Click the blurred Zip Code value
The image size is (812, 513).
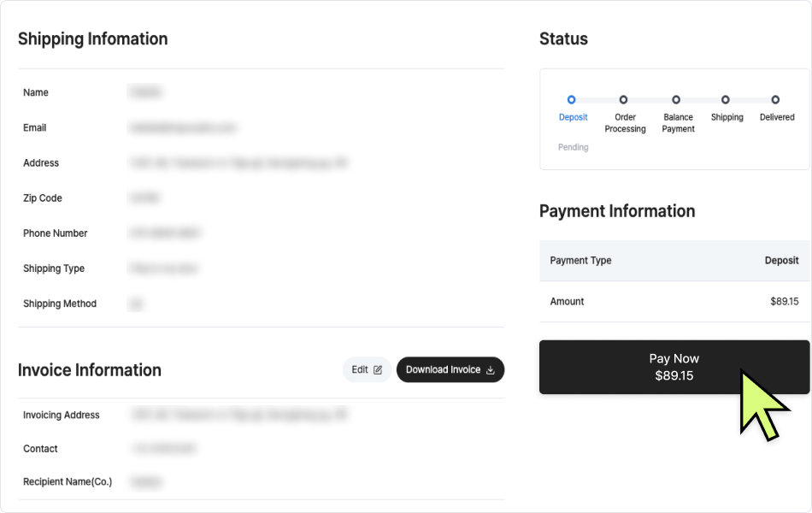pyautogui.click(x=144, y=198)
